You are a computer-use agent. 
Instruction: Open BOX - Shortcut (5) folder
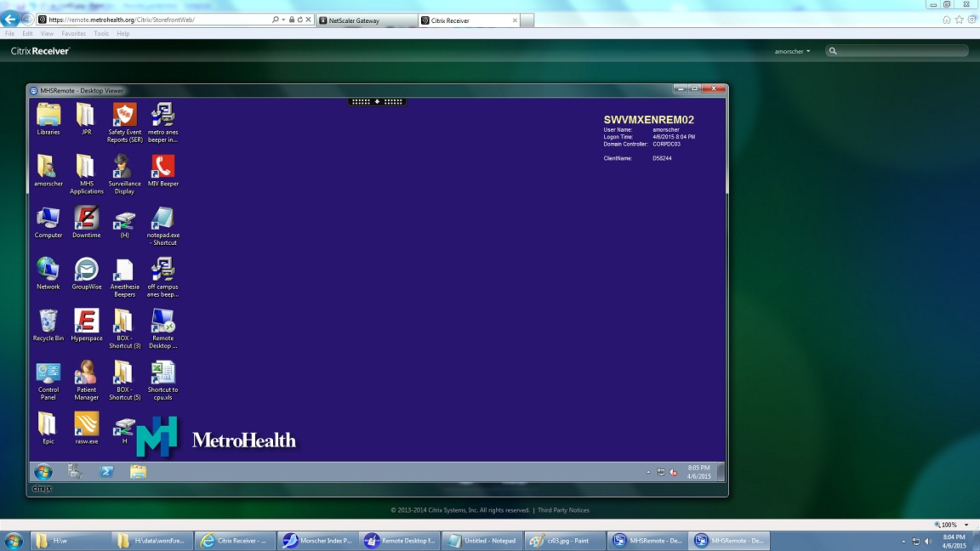point(124,380)
